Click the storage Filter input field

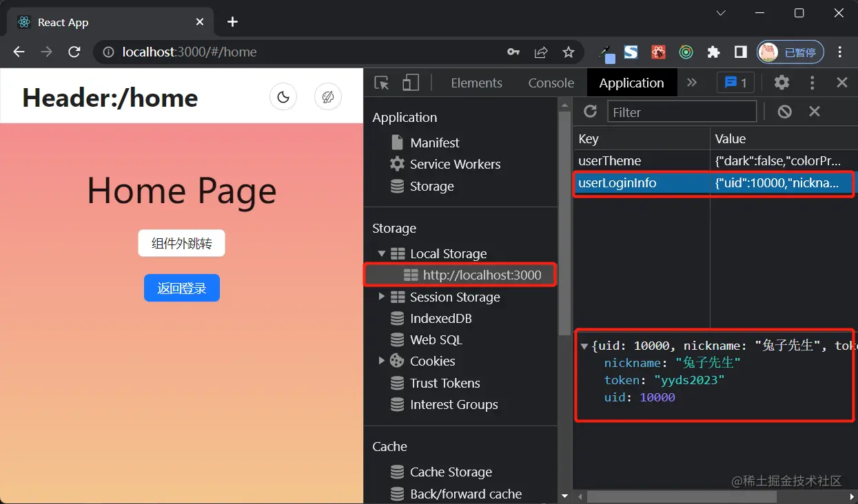(x=682, y=112)
